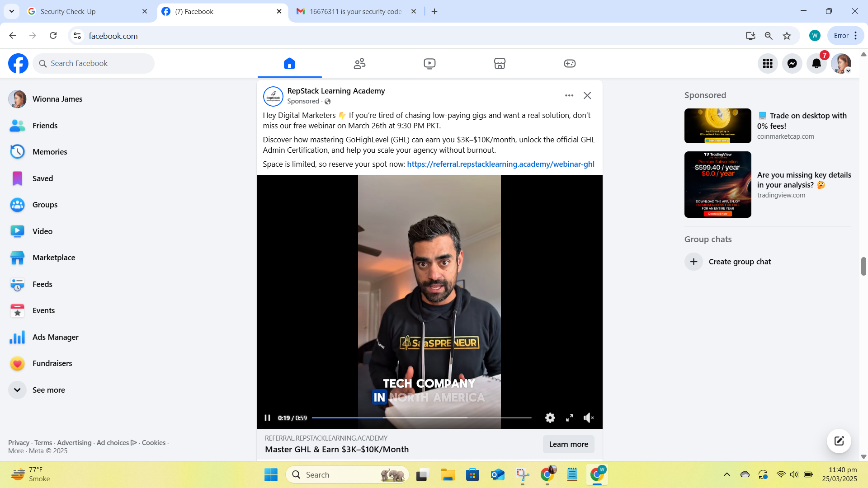Click the install app icon in address bar

(x=750, y=36)
